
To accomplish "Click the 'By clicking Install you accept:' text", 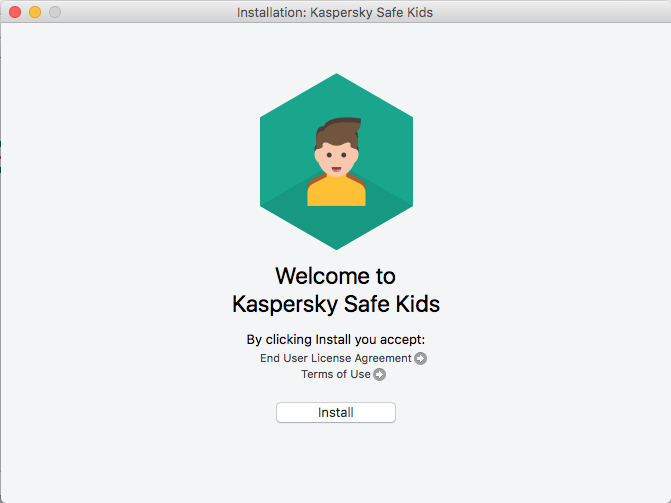I will point(335,339).
